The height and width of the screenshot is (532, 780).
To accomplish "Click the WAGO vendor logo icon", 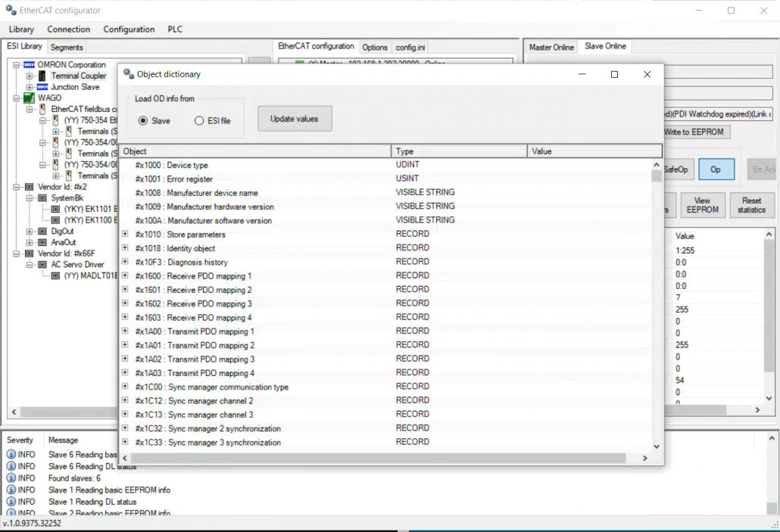I will [x=29, y=98].
